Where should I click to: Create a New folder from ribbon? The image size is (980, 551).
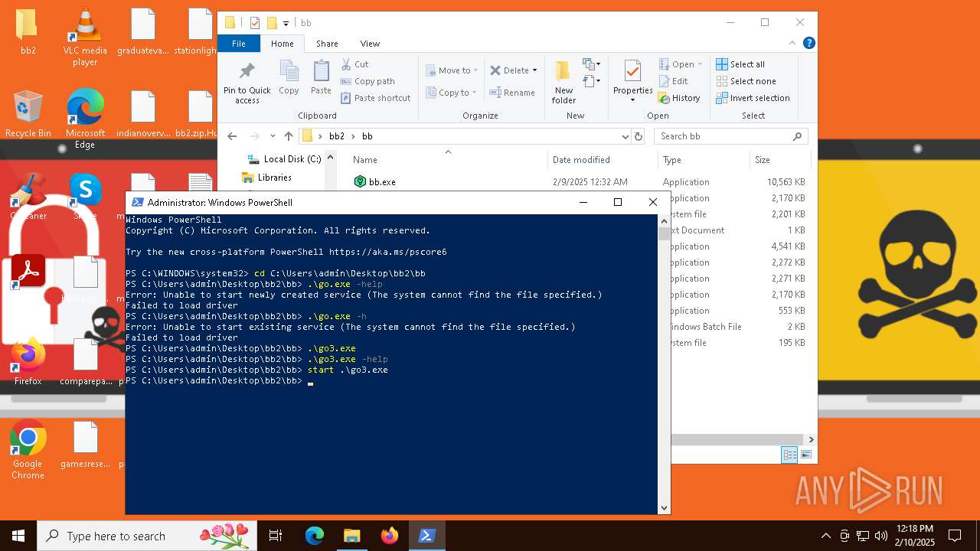[563, 82]
